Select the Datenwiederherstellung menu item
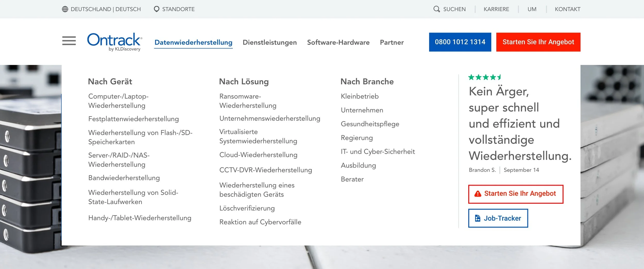This screenshot has width=644, height=269. tap(193, 42)
